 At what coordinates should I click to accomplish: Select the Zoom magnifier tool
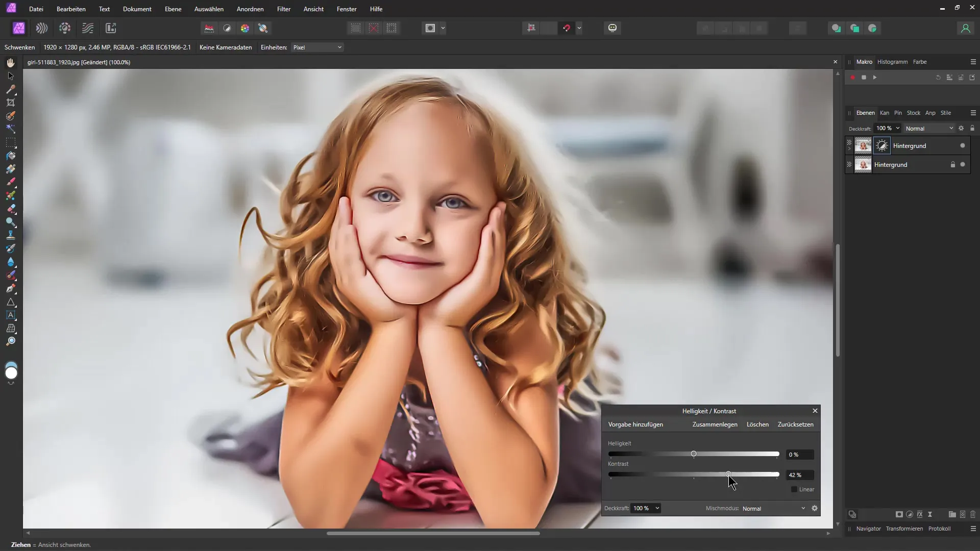[11, 341]
